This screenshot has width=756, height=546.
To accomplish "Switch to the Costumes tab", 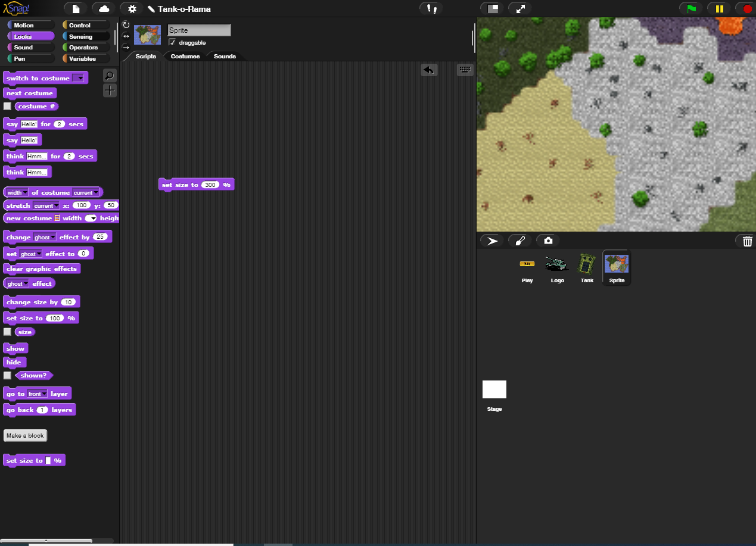I will pos(184,56).
